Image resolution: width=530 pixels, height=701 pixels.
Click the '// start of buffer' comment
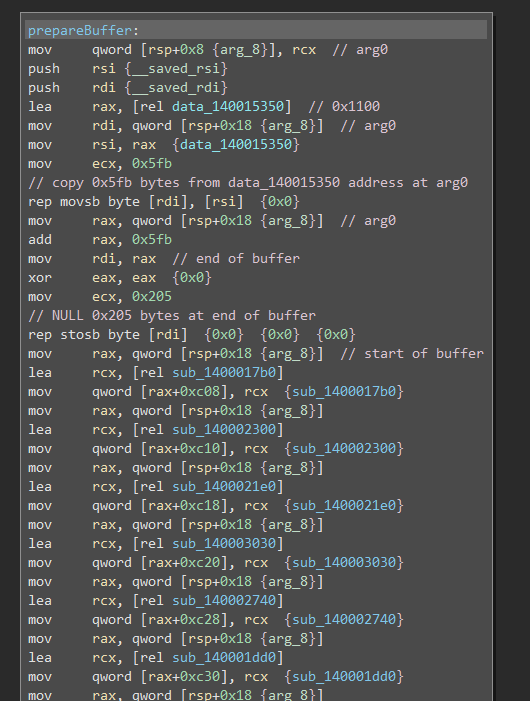[412, 354]
